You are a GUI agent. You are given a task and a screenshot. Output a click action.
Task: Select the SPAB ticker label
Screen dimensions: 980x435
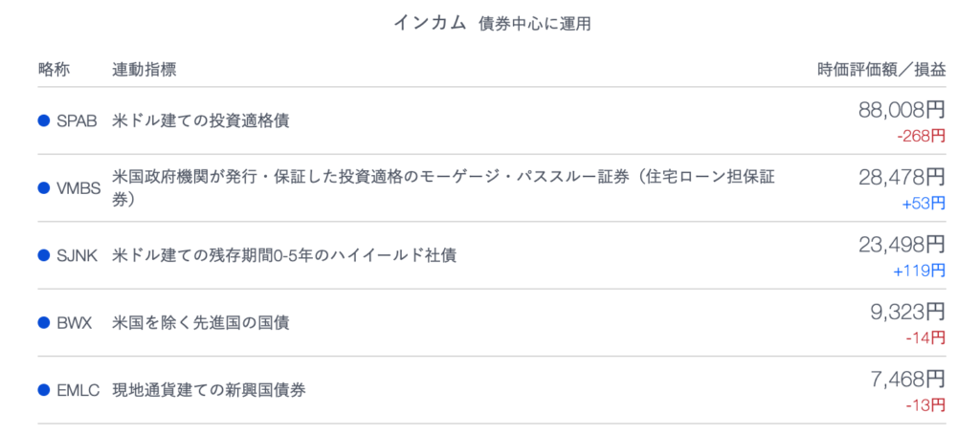pos(77,121)
